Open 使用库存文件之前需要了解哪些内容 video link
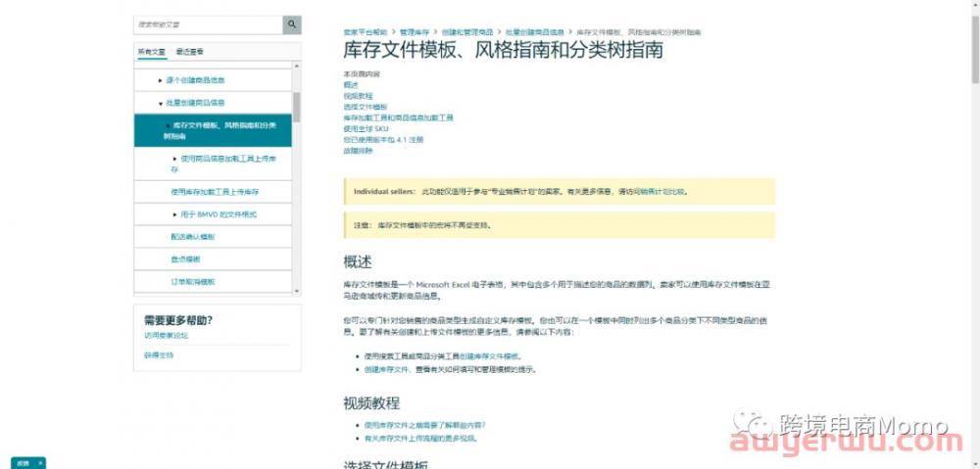980x469 pixels. click(425, 425)
